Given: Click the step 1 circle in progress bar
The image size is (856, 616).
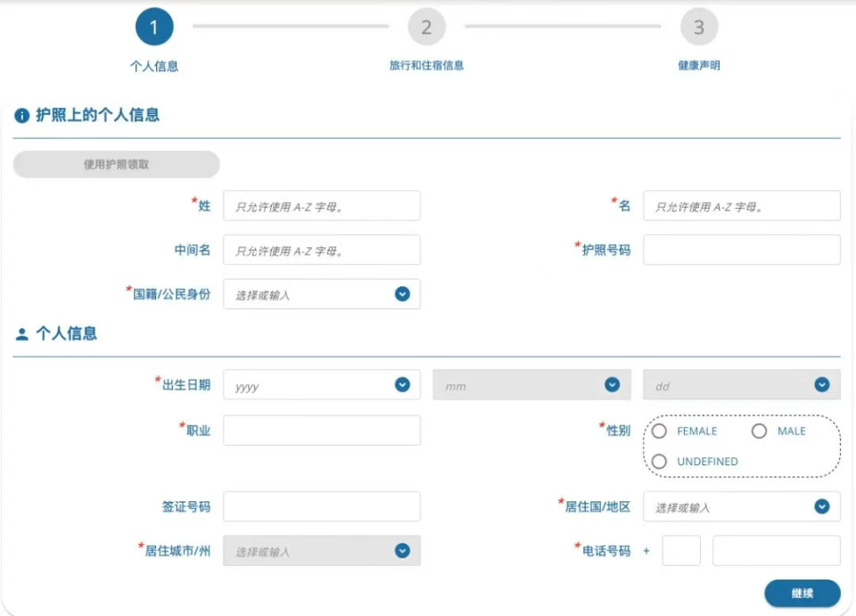Looking at the screenshot, I should click(x=154, y=27).
